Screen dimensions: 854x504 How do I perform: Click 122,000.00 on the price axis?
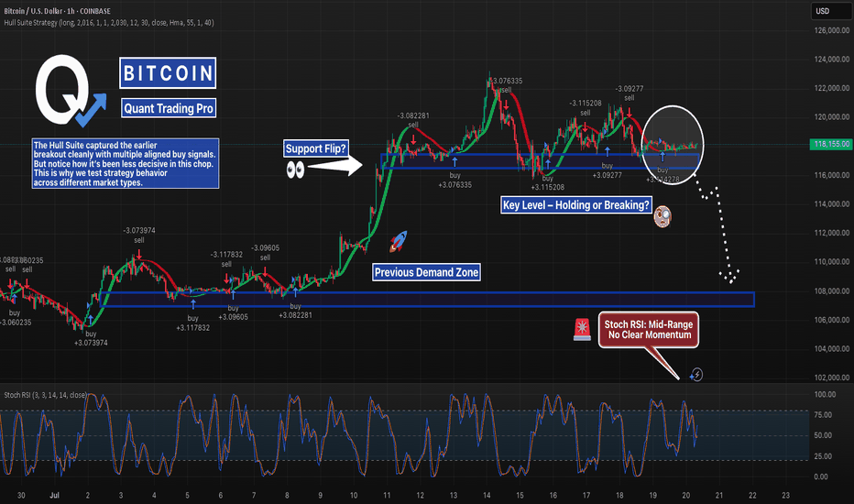pos(832,88)
